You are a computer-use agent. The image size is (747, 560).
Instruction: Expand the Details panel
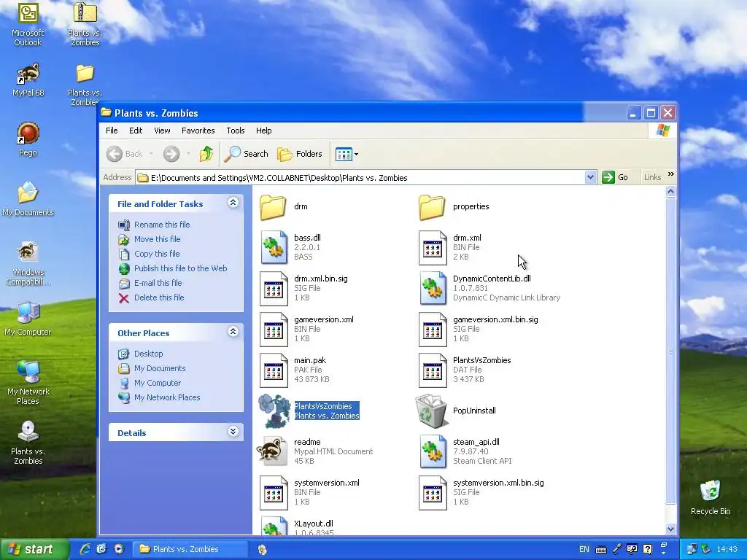(x=233, y=432)
